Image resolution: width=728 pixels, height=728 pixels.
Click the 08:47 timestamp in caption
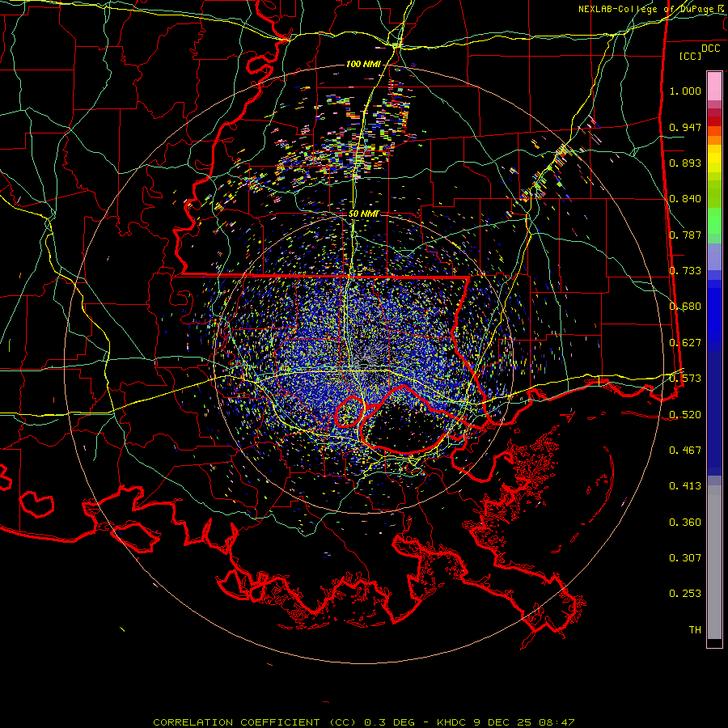[557, 722]
